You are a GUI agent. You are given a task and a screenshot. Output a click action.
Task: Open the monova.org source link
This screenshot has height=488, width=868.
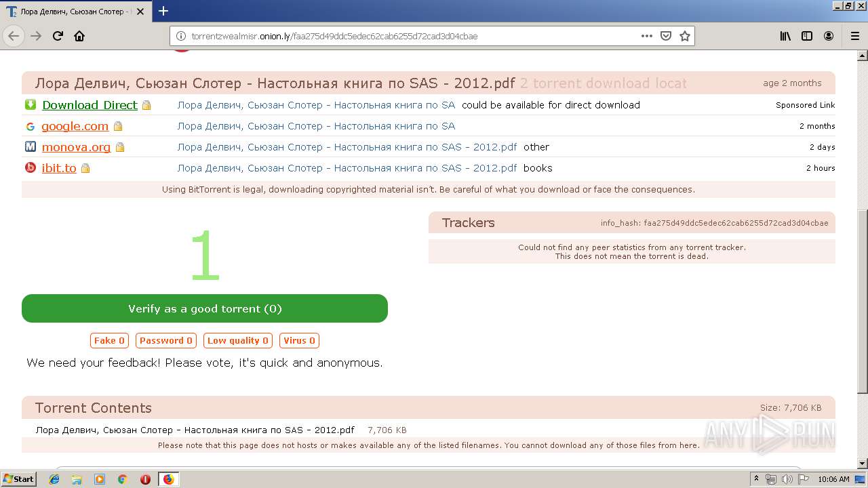click(x=76, y=147)
